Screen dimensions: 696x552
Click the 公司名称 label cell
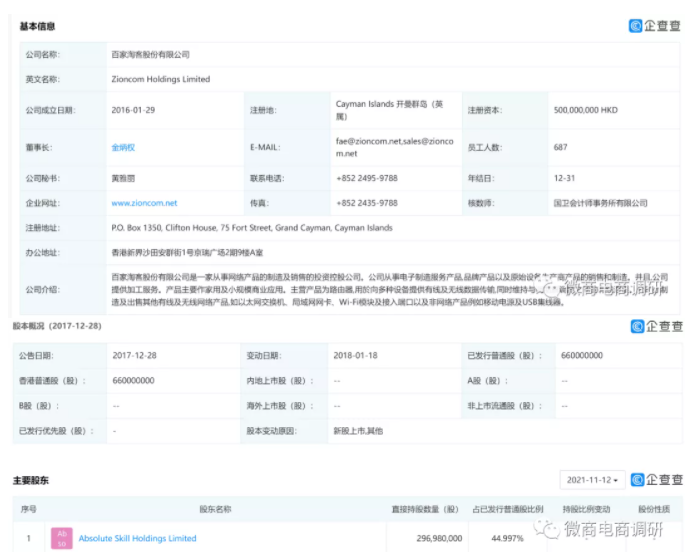point(63,55)
